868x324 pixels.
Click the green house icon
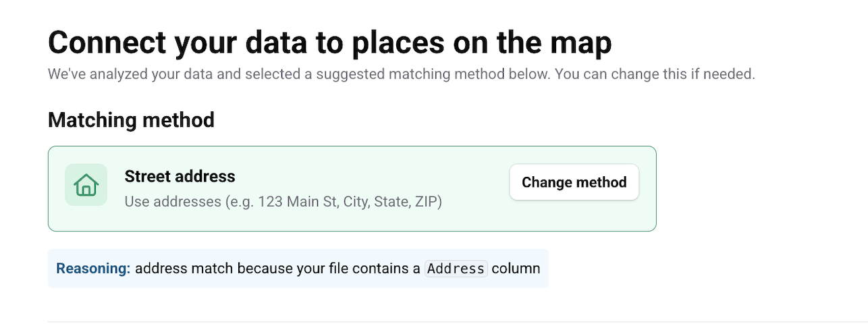pos(86,185)
